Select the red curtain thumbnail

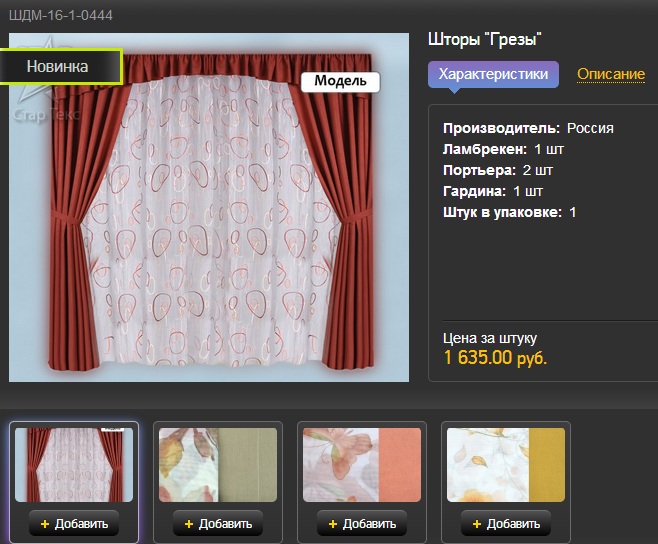(x=74, y=465)
